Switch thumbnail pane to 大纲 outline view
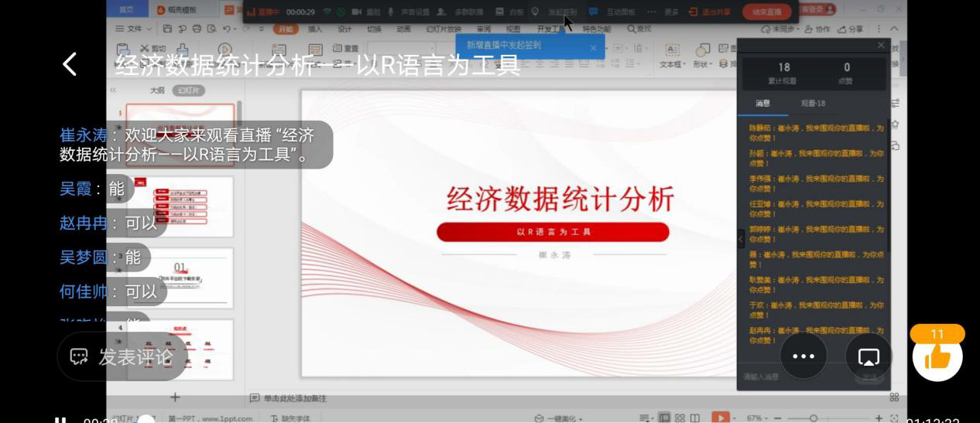Image resolution: width=980 pixels, height=423 pixels. point(157,90)
